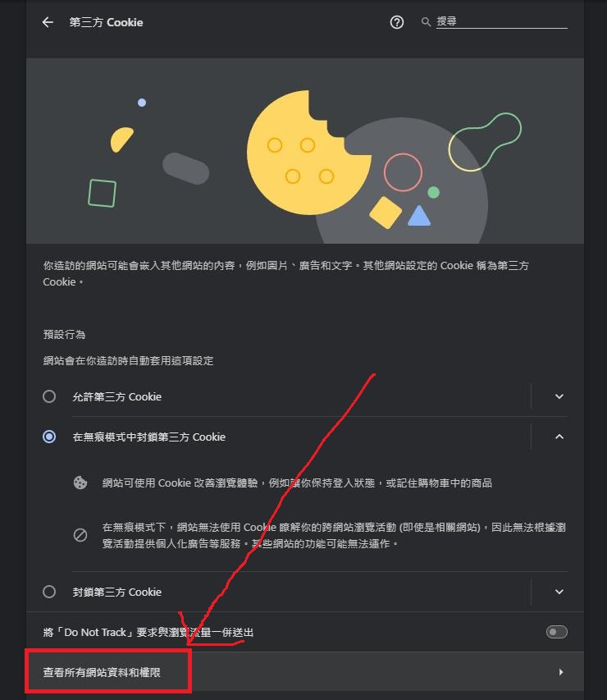This screenshot has height=700, width=607.
Task: Expand the 封鎖第三方 Cookie chevron
Action: 559,592
